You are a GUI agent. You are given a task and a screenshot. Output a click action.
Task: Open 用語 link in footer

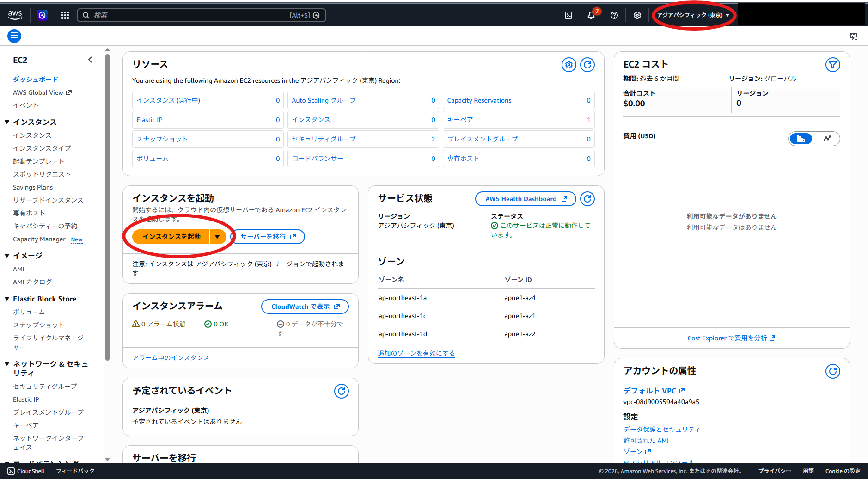[x=808, y=471]
